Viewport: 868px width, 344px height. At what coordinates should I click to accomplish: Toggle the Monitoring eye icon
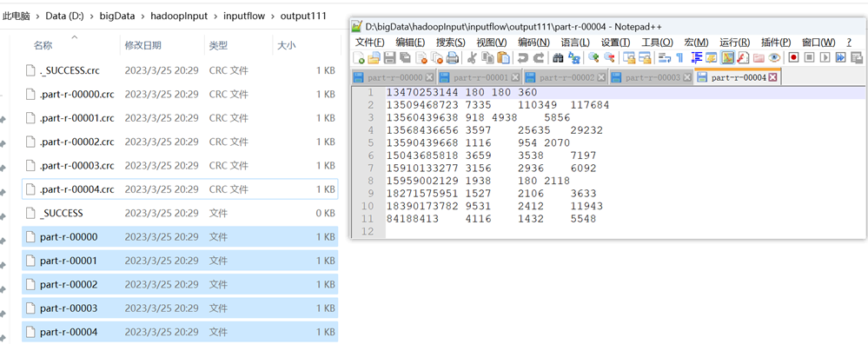coord(774,57)
